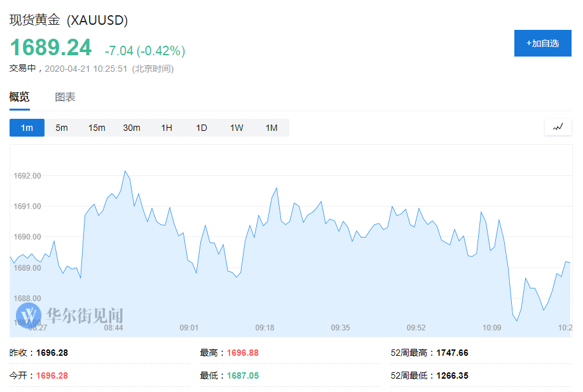This screenshot has width=583, height=392.
Task: Click the chart peak near 08:44
Action: coord(125,171)
